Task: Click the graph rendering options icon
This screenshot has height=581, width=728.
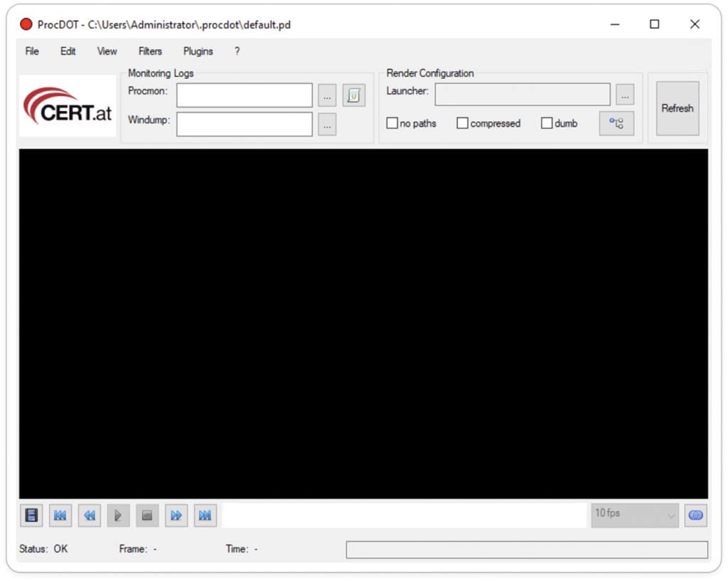Action: coord(616,122)
